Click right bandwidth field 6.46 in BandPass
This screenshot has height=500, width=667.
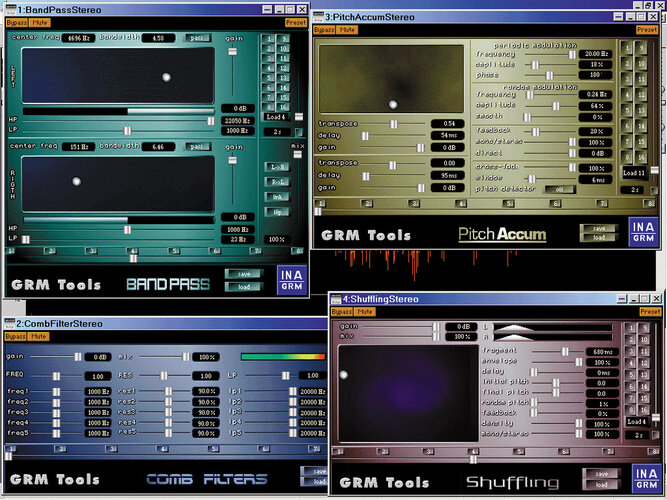point(158,146)
